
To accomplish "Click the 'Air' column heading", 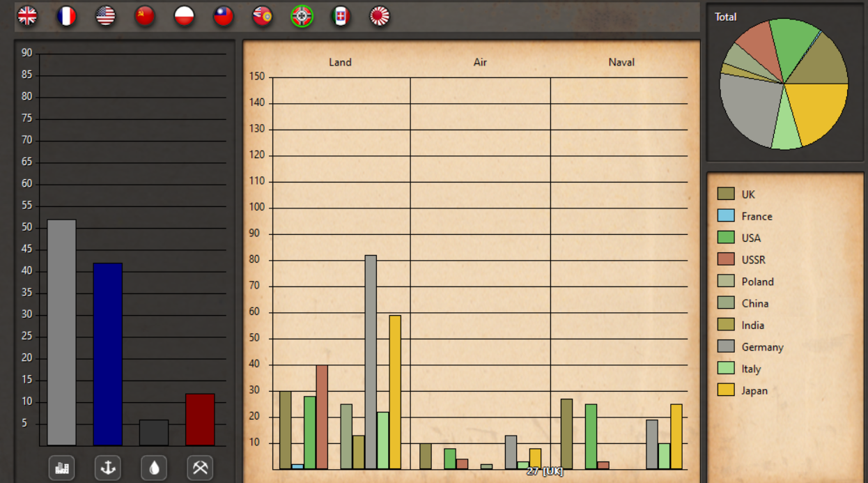I will [480, 62].
